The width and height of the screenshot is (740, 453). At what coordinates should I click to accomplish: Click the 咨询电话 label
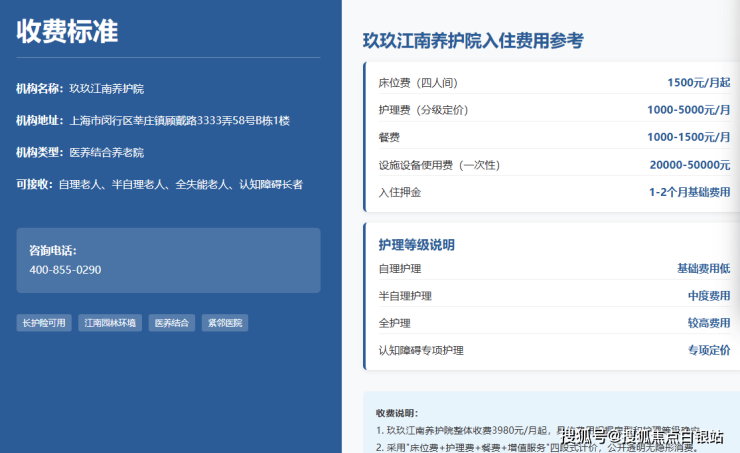pos(52,251)
